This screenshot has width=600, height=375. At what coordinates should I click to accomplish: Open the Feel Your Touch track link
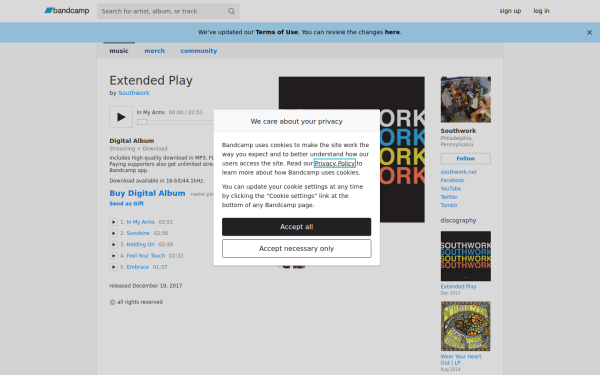click(146, 256)
